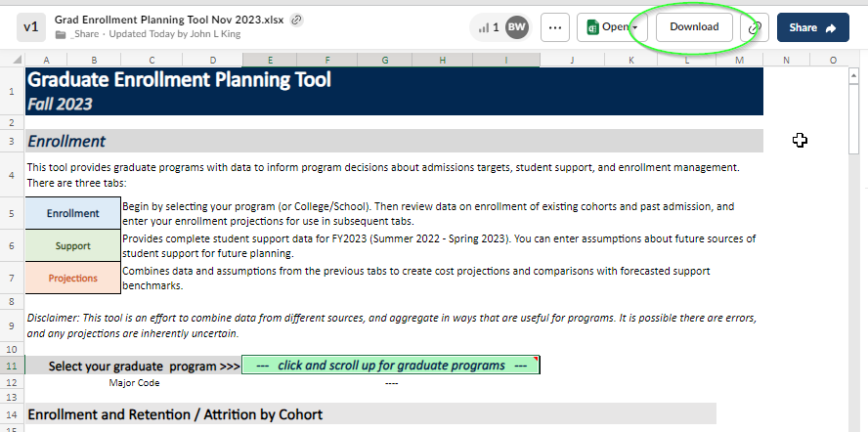
Task: Open the more options ellipsis menu
Action: pos(555,27)
